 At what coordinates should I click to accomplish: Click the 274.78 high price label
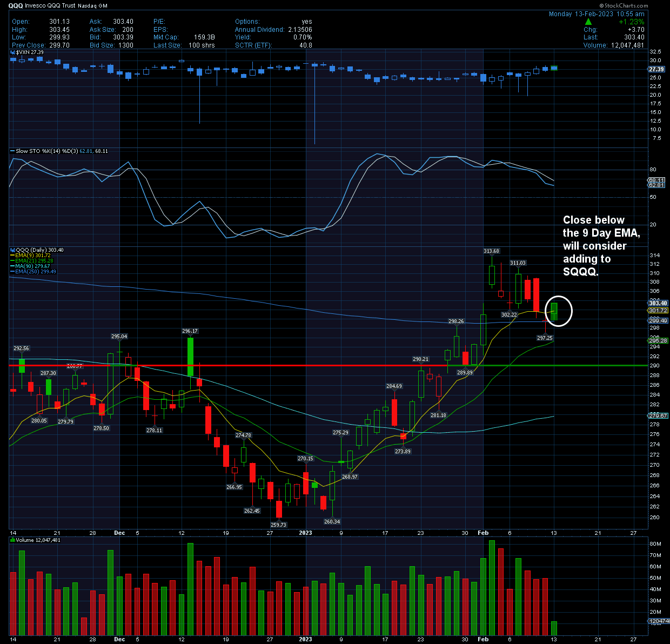[243, 435]
